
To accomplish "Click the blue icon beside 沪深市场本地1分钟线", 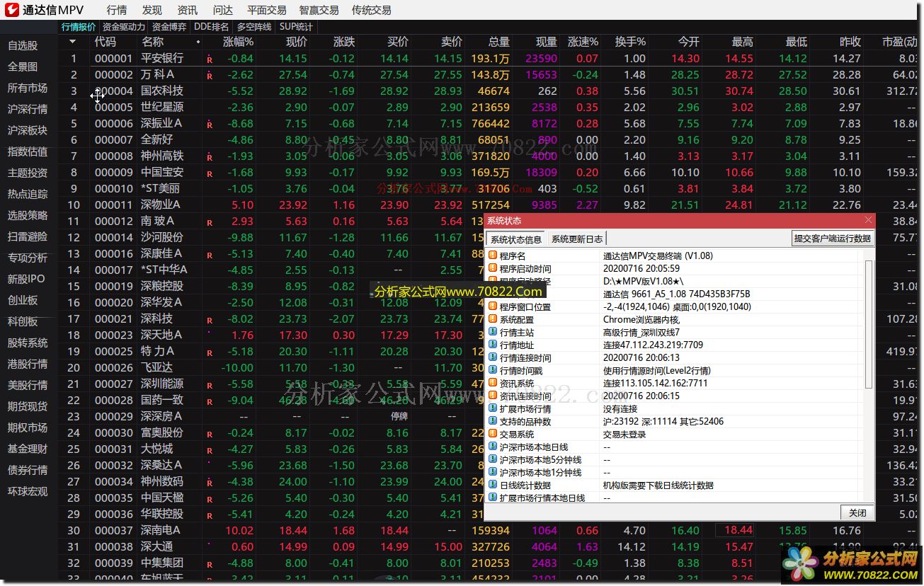I will [x=493, y=472].
